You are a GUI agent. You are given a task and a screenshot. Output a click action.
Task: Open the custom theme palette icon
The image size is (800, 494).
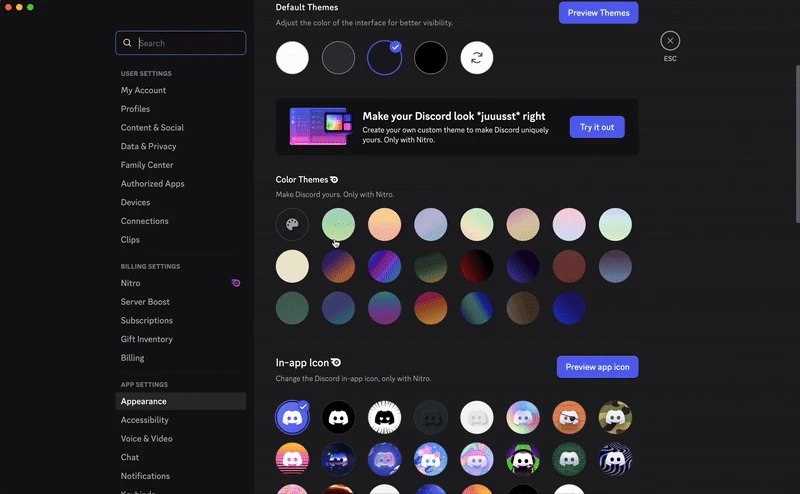pos(292,225)
